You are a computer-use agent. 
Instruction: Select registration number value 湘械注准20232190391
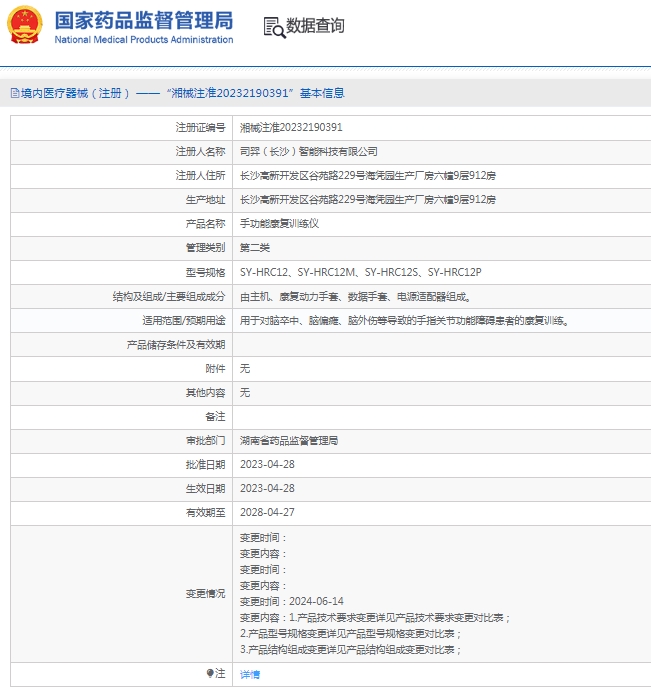click(x=291, y=127)
